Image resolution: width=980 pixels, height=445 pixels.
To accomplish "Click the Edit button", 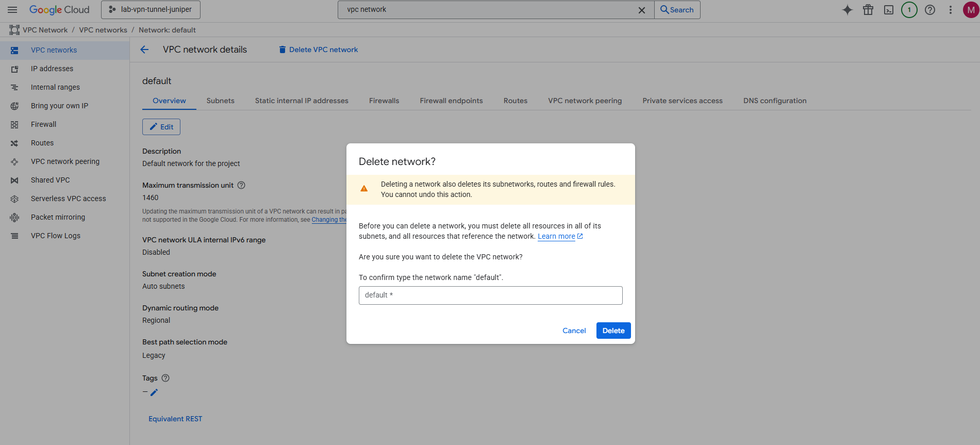I will pos(161,127).
